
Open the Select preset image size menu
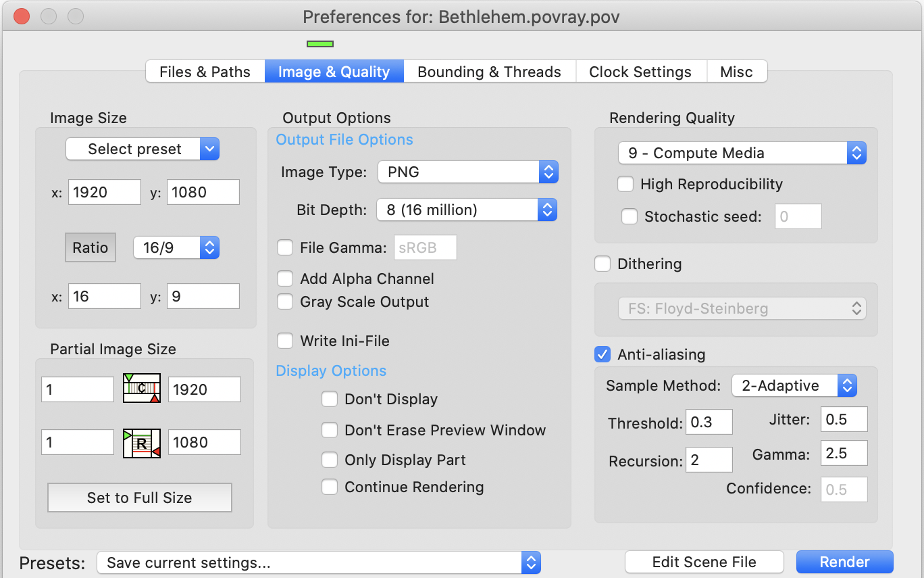click(143, 149)
